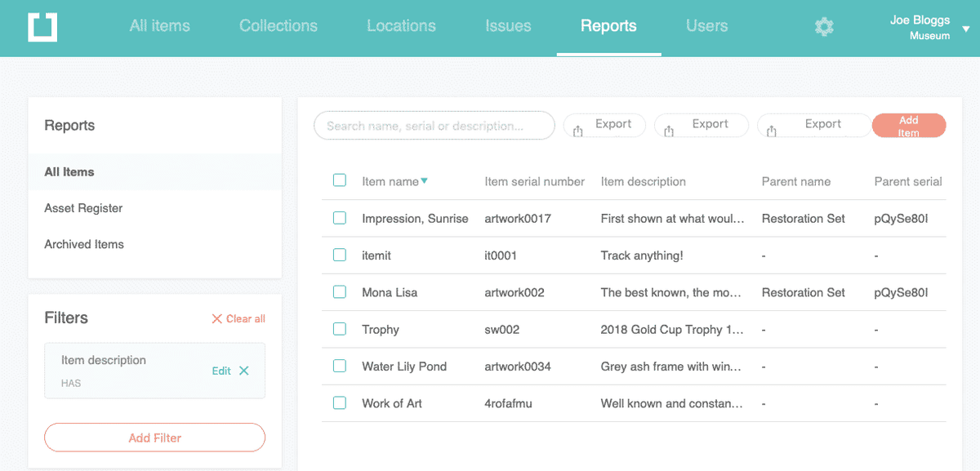Viewport: 980px width, 471px height.
Task: Switch to the Collections tab
Action: click(278, 26)
